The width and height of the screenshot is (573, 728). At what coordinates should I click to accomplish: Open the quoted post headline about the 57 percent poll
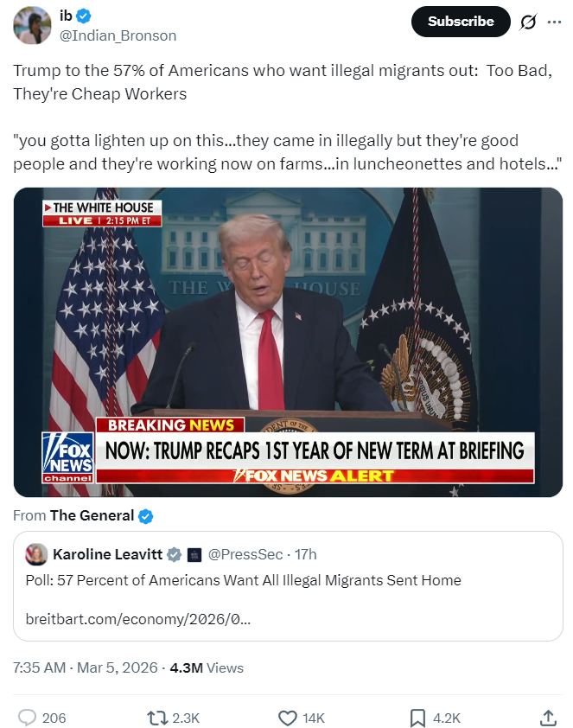coord(243,580)
